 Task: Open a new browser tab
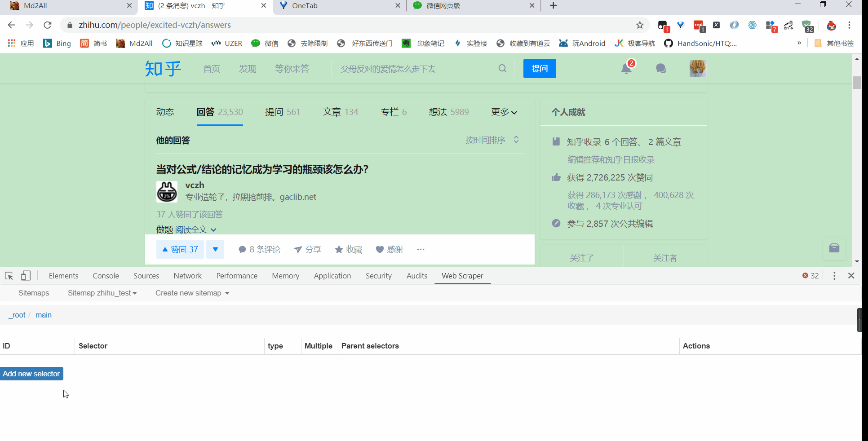click(554, 5)
